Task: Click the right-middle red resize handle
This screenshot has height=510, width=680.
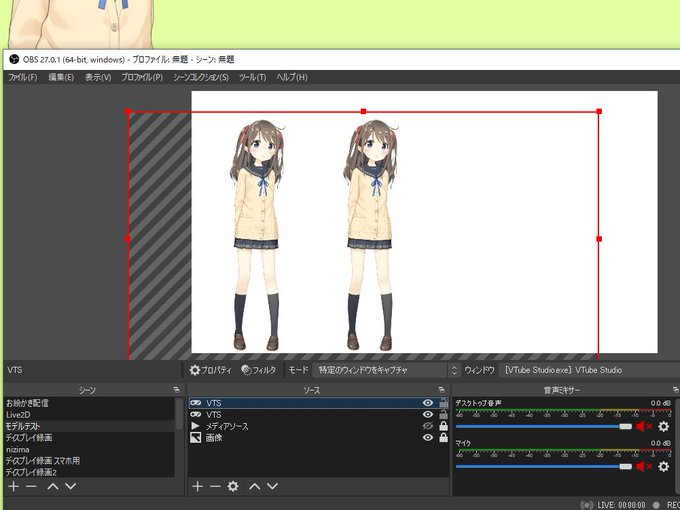Action: click(599, 239)
